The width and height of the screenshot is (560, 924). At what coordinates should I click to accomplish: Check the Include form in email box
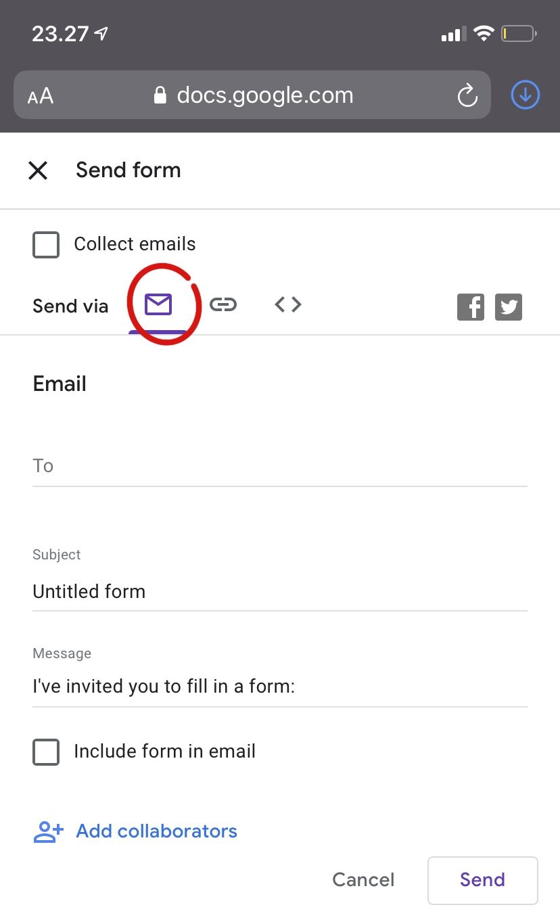(x=46, y=752)
